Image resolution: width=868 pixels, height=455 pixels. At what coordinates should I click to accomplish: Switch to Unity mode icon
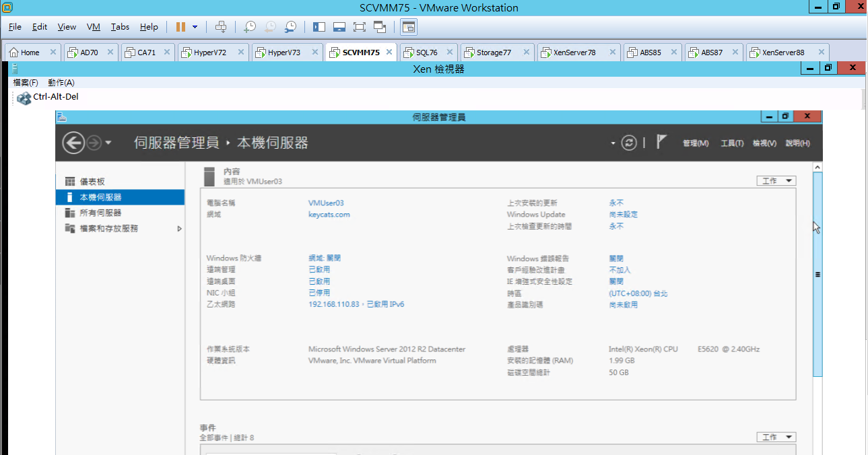pyautogui.click(x=380, y=27)
